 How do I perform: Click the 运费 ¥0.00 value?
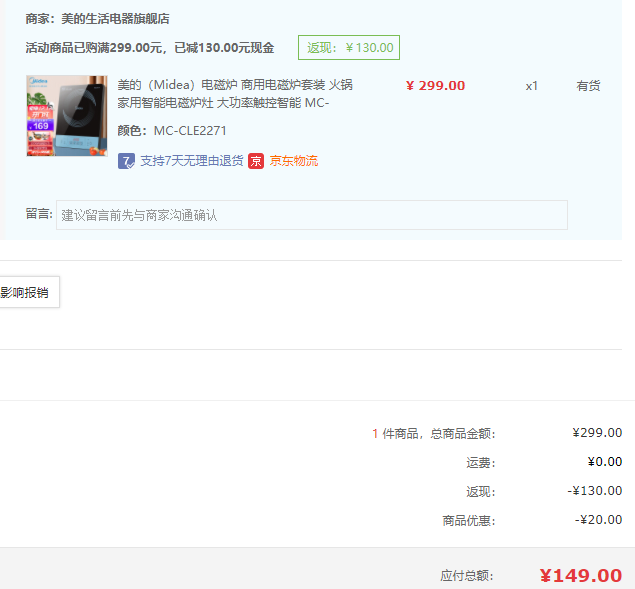pos(605,462)
